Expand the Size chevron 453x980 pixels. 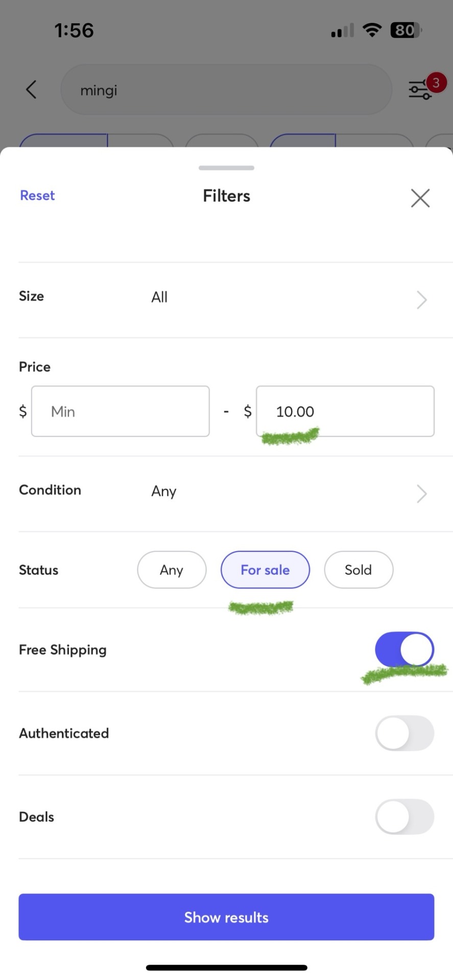pyautogui.click(x=421, y=300)
